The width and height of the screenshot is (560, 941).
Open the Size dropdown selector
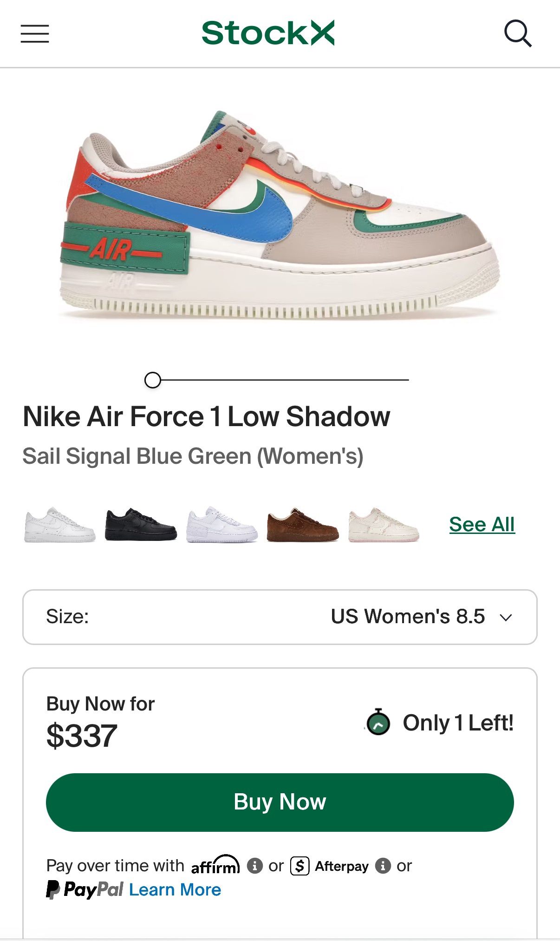point(280,617)
